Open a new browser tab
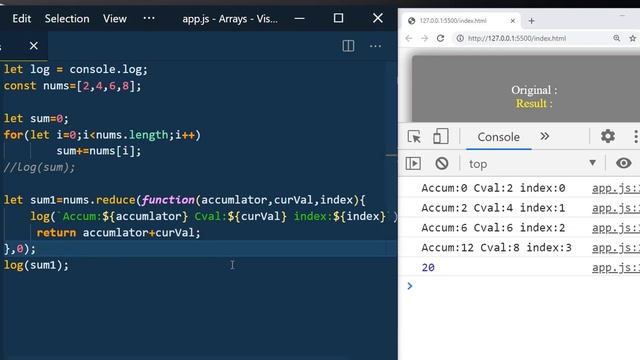Image resolution: width=640 pixels, height=360 pixels. click(x=531, y=21)
